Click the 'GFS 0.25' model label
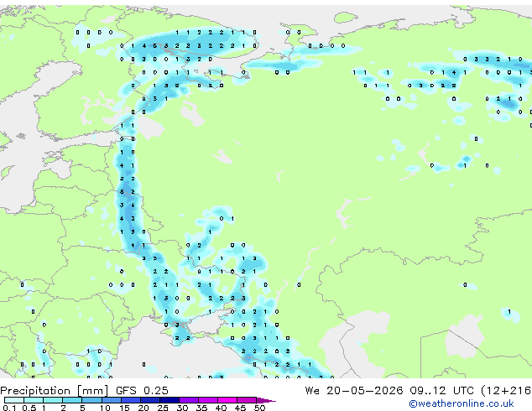The width and height of the screenshot is (532, 411). tap(142, 391)
